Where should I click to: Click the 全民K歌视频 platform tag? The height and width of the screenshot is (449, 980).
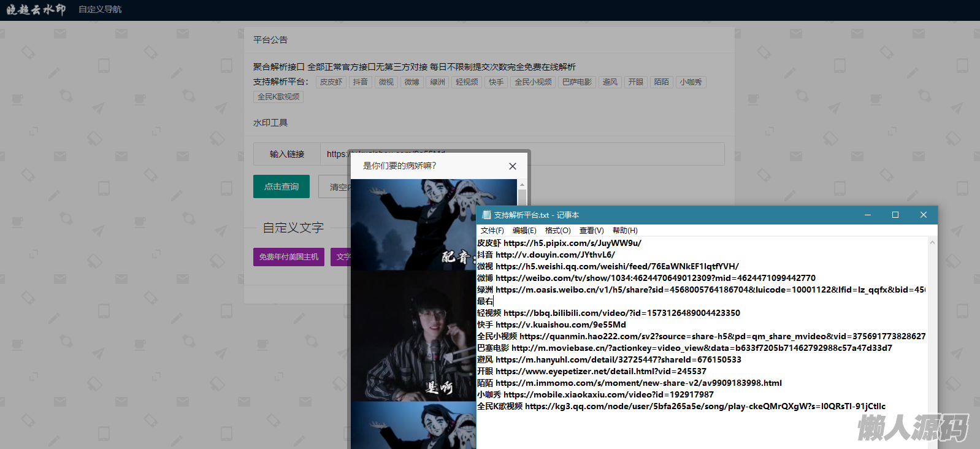tap(278, 97)
